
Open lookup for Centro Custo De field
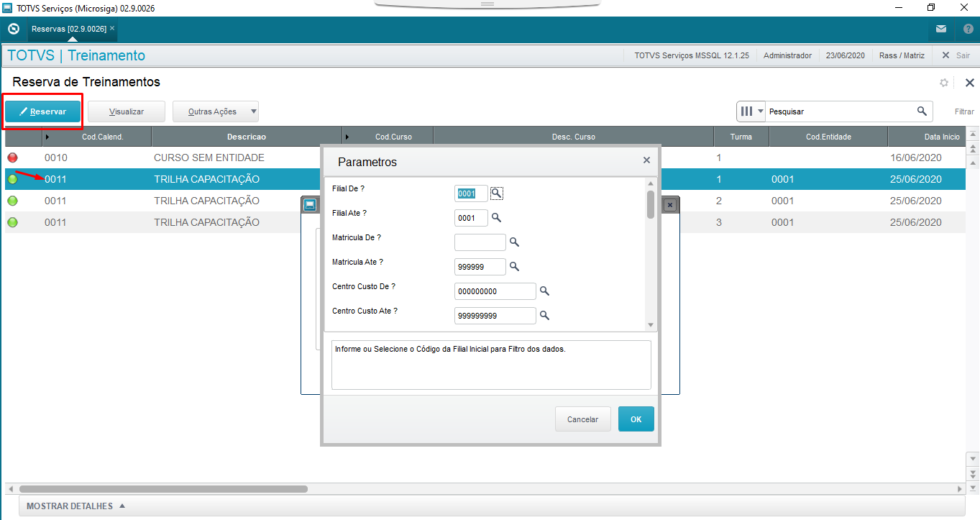(544, 291)
